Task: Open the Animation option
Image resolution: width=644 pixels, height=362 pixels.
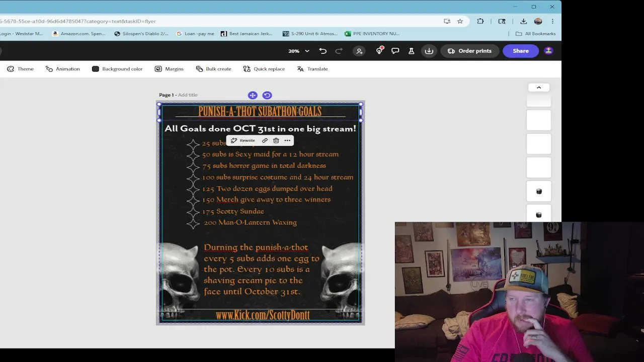Action: pyautogui.click(x=62, y=69)
